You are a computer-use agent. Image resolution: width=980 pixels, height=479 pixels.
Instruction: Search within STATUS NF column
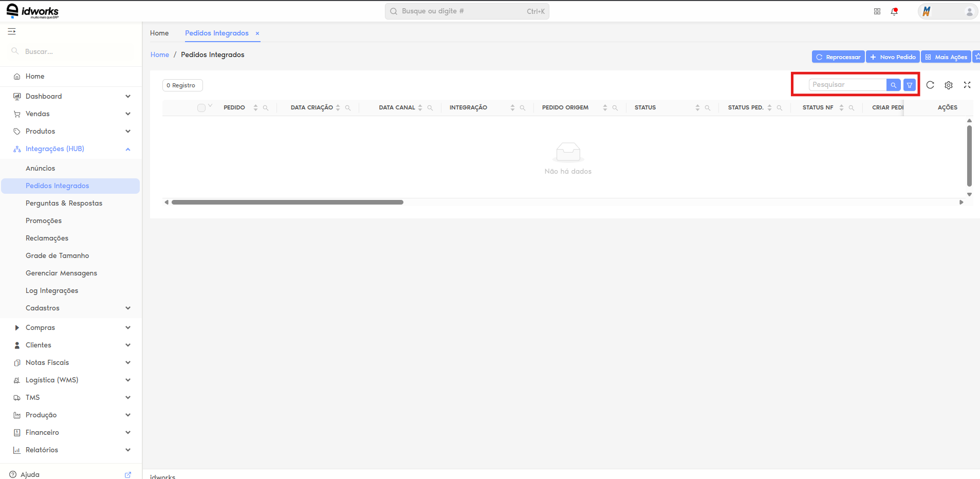tap(852, 107)
